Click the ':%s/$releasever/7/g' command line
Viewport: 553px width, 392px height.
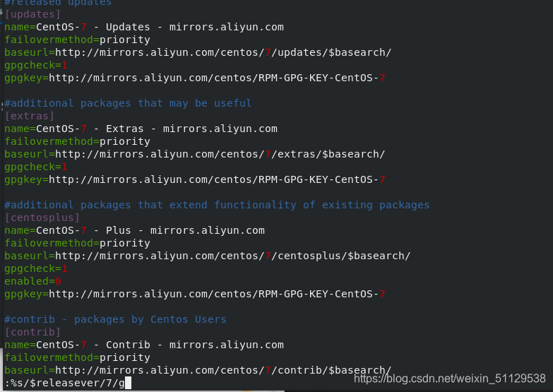pyautogui.click(x=68, y=383)
